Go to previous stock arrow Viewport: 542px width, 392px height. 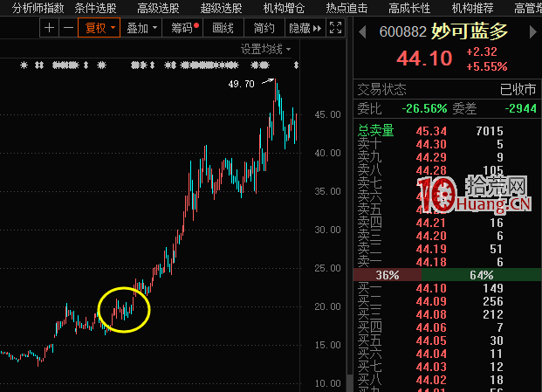pyautogui.click(x=362, y=32)
